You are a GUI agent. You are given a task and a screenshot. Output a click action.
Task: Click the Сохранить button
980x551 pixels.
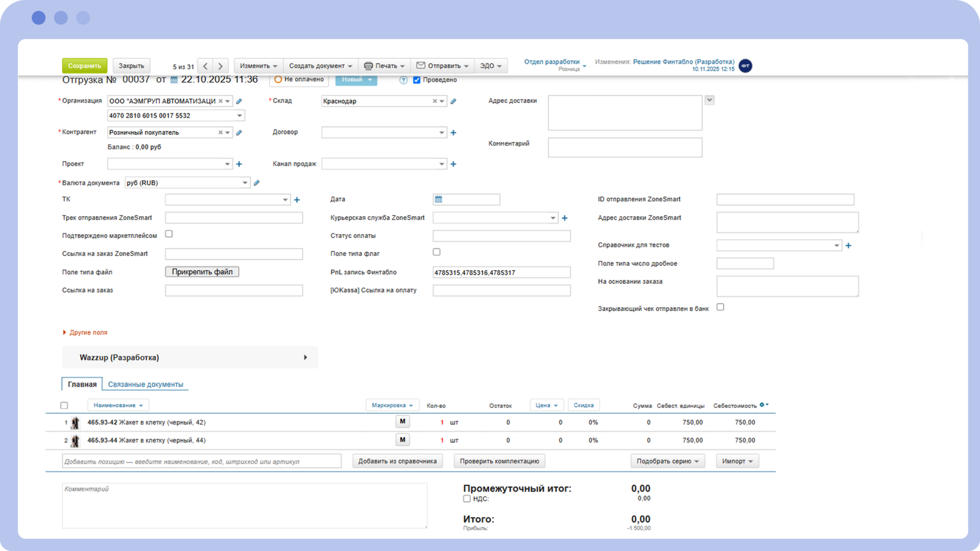click(85, 66)
